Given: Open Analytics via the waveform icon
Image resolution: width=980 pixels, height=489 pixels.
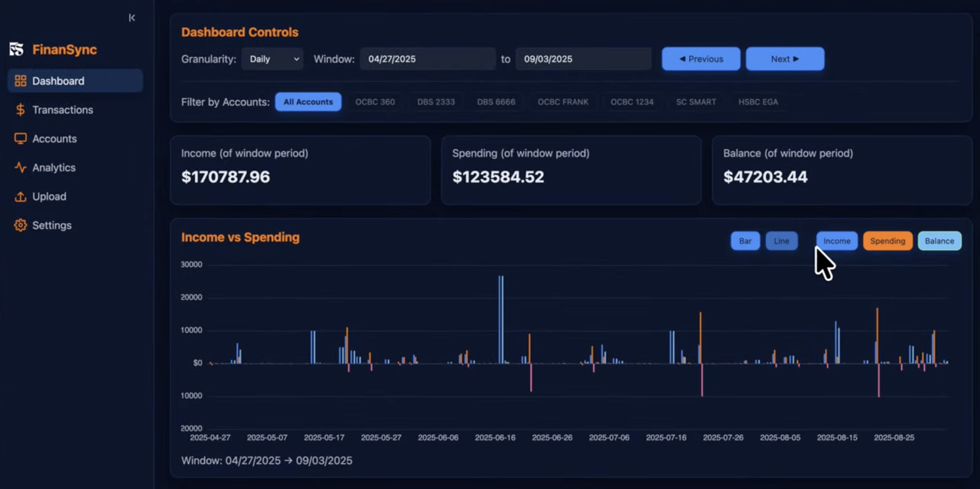Looking at the screenshot, I should tap(20, 168).
